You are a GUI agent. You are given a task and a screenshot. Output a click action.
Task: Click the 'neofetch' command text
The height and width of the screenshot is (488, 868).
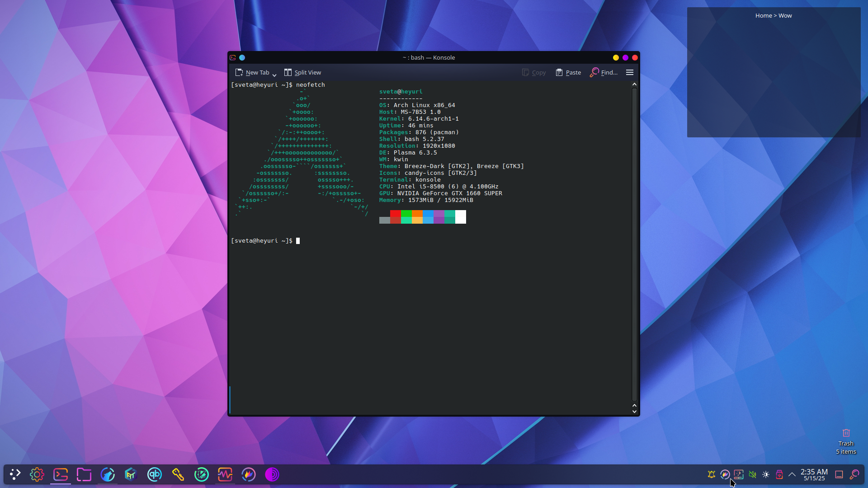[x=311, y=85]
